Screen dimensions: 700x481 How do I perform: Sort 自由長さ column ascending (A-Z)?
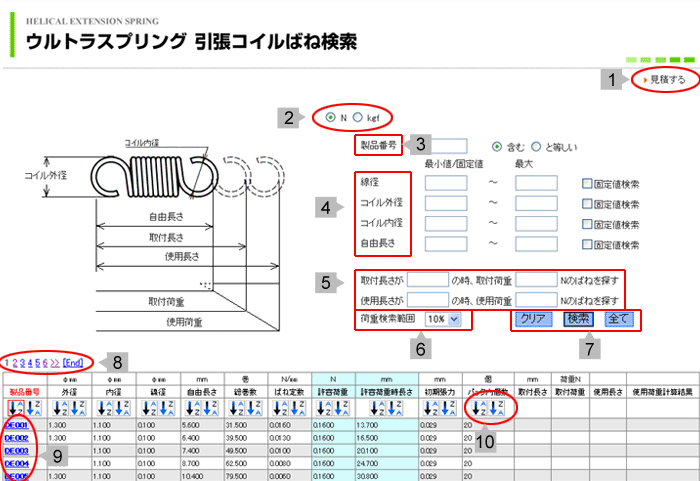(x=193, y=408)
